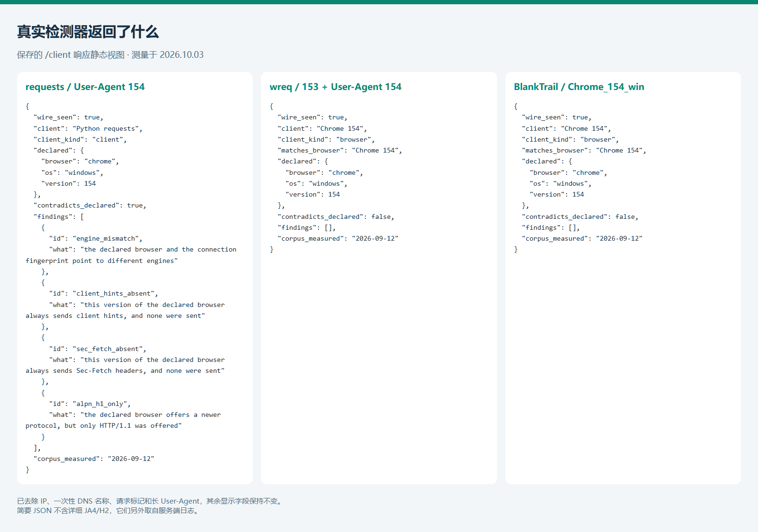Click "findings": [] in wreq card

coord(307,227)
